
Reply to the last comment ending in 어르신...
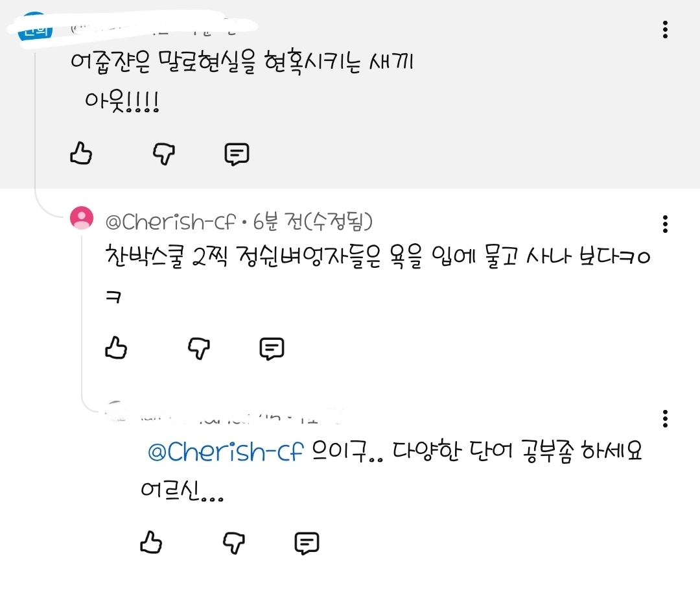307,542
